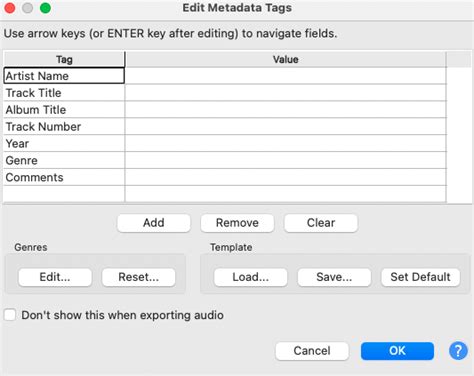Select the Artist Name value field
The width and height of the screenshot is (474, 376).
pos(286,76)
